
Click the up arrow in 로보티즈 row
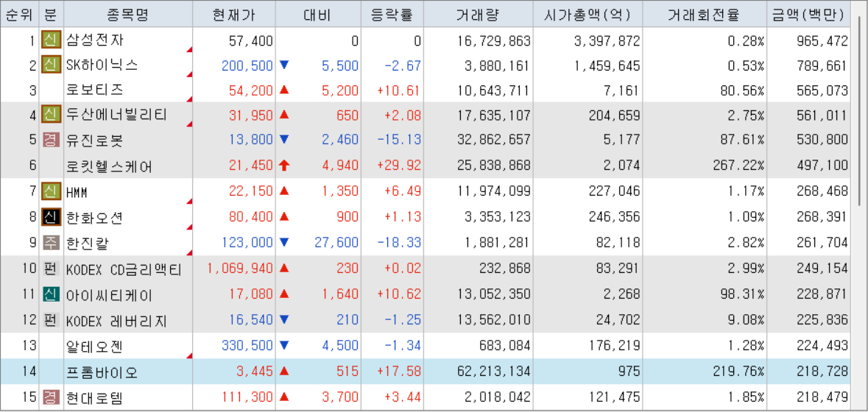[284, 90]
